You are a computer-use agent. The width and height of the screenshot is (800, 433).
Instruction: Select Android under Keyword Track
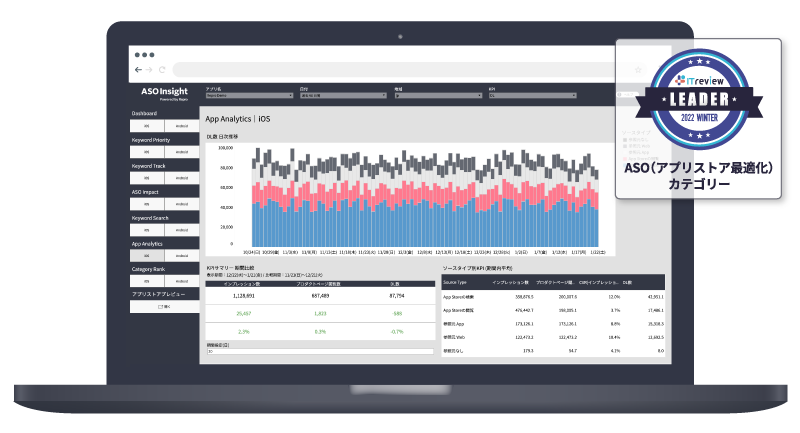(182, 178)
